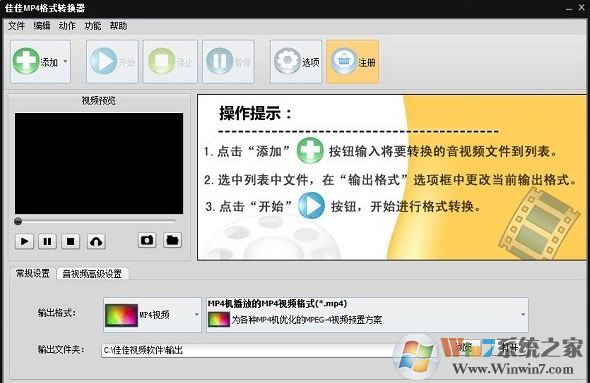Click the 开始 (Start) toolbar button
Viewport: 590px width, 383px height.
point(112,61)
